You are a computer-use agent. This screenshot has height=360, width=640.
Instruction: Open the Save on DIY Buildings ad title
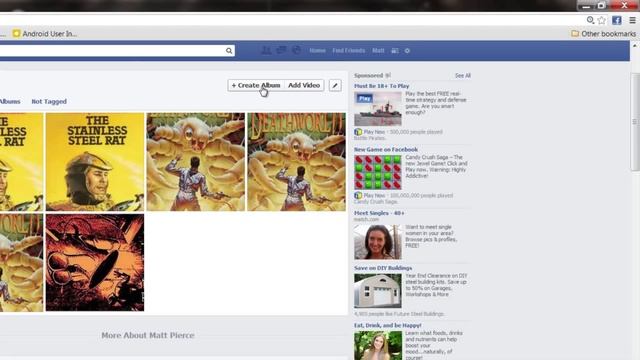(383, 268)
